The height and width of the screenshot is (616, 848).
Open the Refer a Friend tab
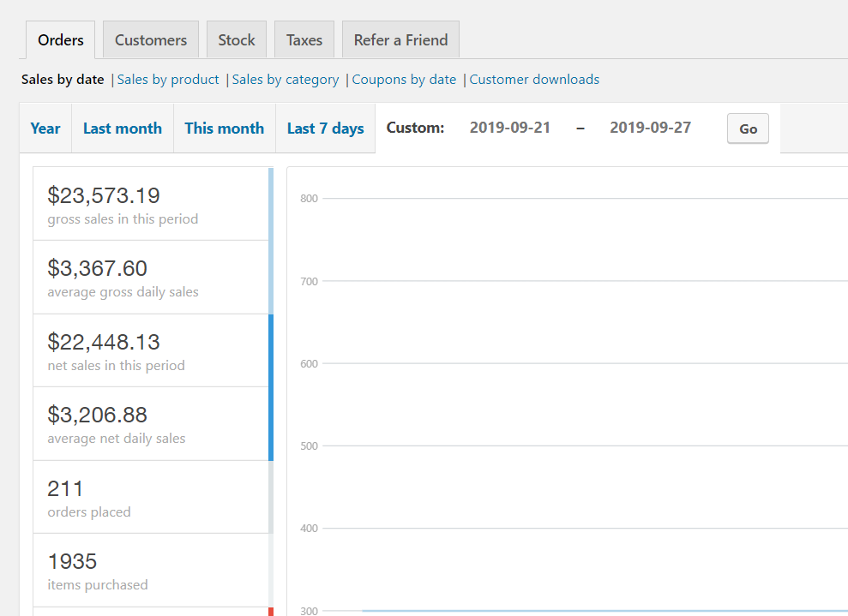400,40
